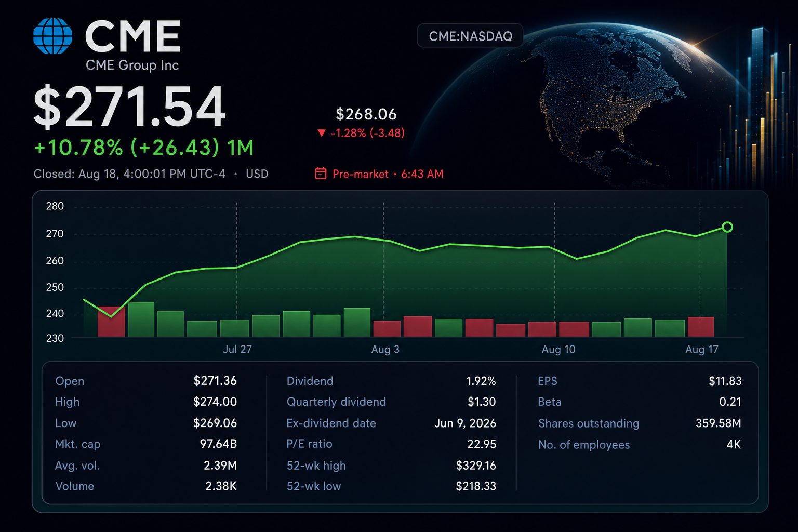Click the "P/E ratio" stat label

point(309,444)
